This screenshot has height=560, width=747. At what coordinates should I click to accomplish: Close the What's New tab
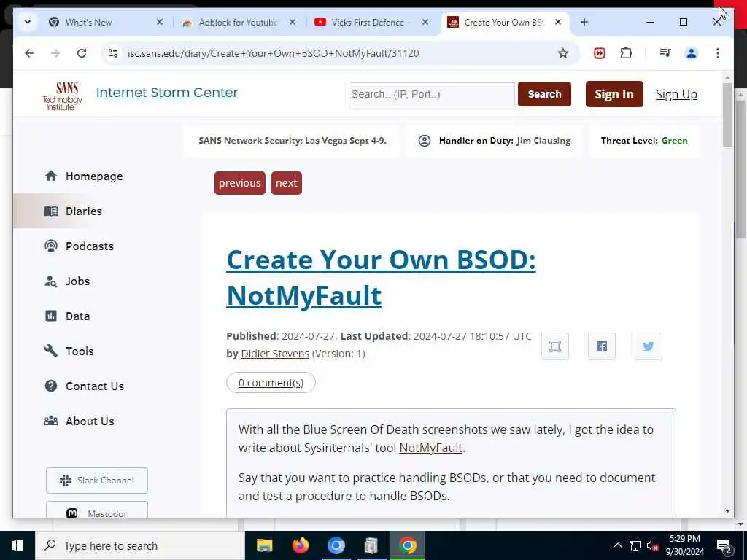(x=160, y=22)
